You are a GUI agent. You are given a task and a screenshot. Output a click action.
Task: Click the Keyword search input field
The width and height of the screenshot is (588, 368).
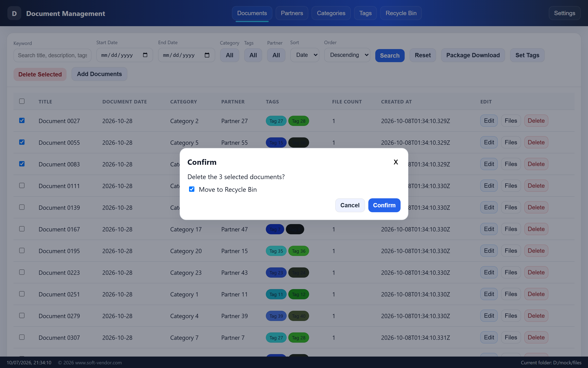[x=52, y=55]
